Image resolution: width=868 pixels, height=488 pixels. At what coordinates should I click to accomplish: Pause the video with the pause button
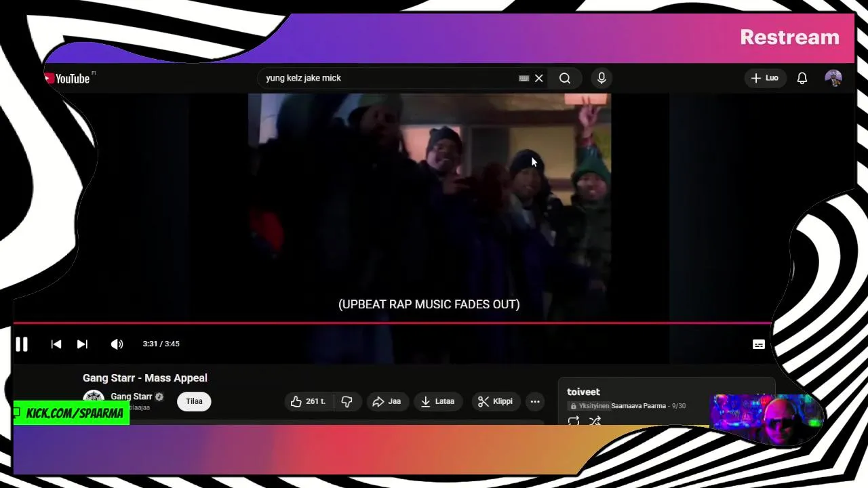pos(22,344)
